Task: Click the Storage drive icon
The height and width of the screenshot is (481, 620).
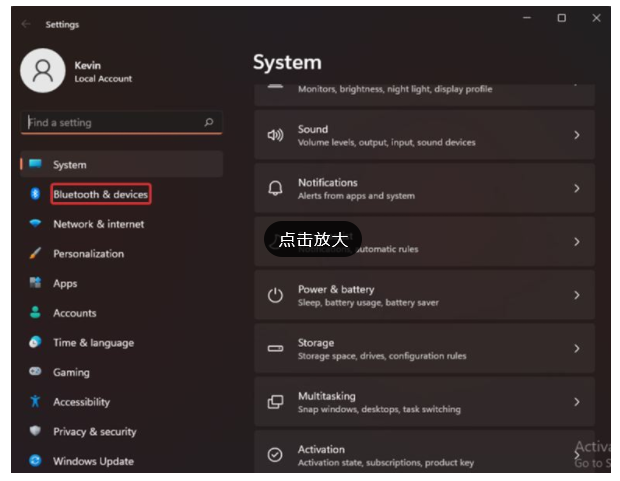Action: (x=275, y=349)
